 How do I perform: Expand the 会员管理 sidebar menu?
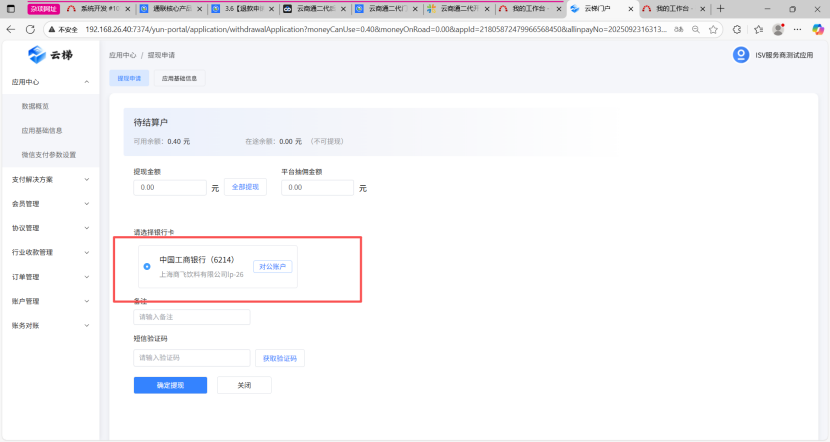[87, 203]
